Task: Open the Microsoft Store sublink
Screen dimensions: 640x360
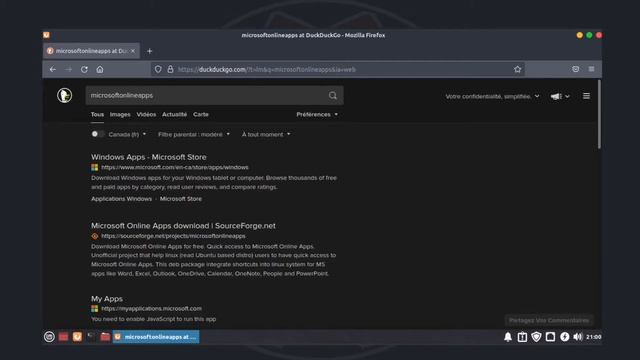Action: [181, 199]
